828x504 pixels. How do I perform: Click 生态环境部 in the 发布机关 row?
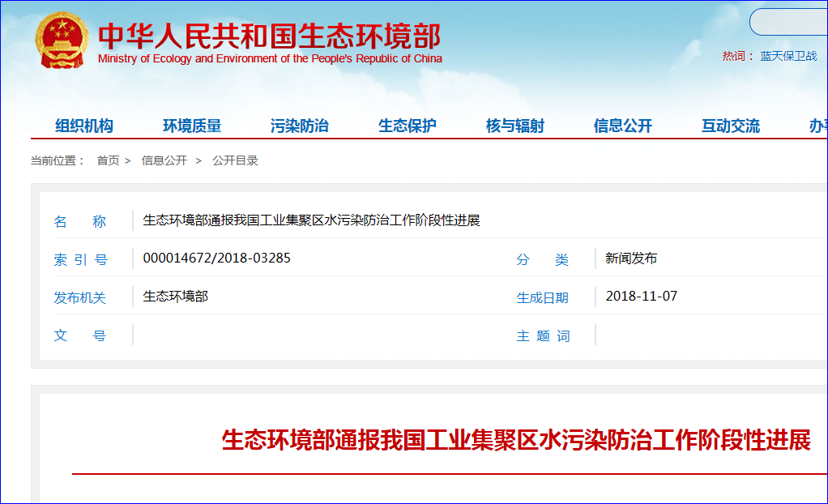point(176,297)
